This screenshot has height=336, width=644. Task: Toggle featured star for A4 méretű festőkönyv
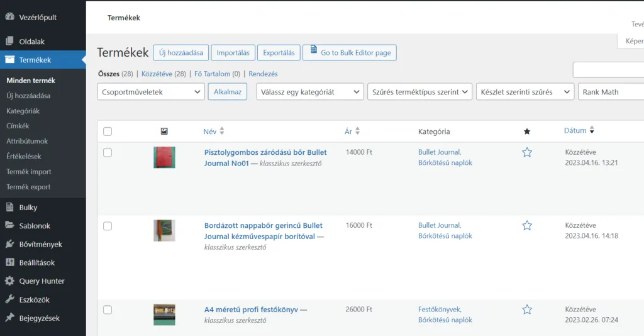point(527,310)
